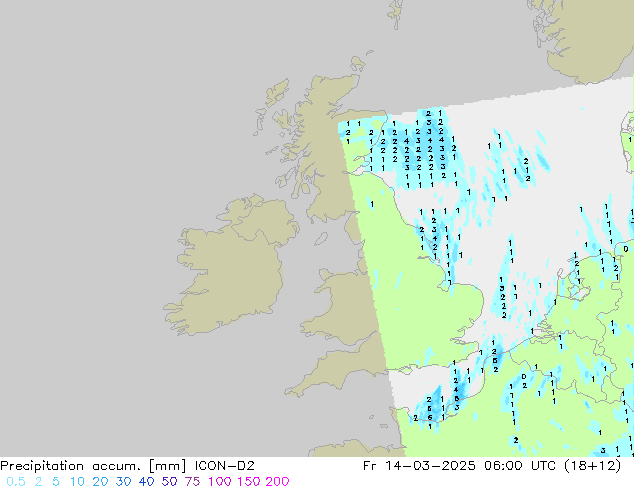Click the ICON-D2 model label
This screenshot has height=490, width=634.
click(224, 466)
